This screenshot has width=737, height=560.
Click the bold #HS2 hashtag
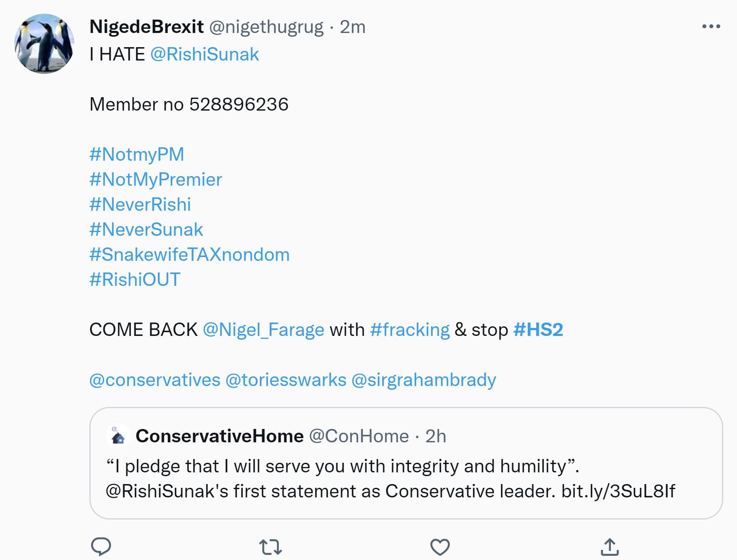[538, 330]
